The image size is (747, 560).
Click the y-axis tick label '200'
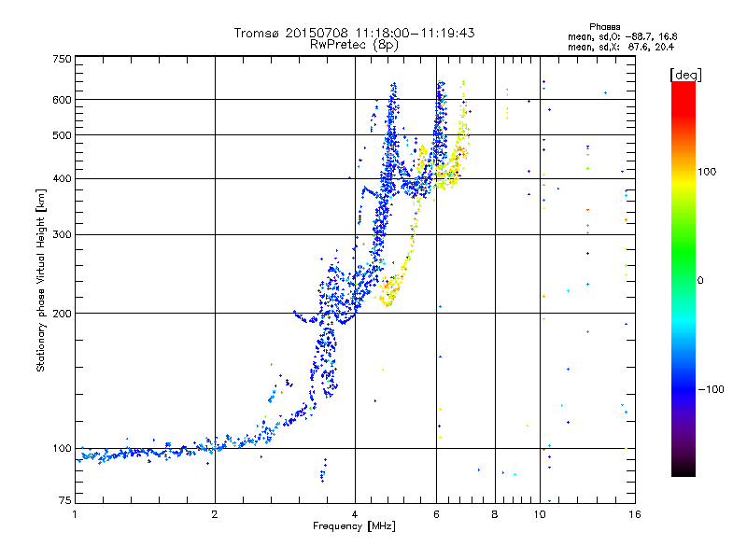(62, 314)
